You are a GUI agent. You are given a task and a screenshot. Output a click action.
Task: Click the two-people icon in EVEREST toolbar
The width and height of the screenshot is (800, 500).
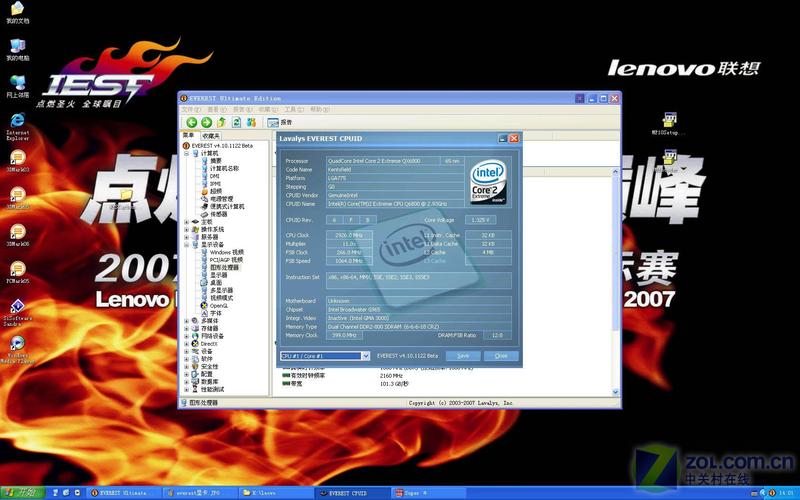coord(251,122)
